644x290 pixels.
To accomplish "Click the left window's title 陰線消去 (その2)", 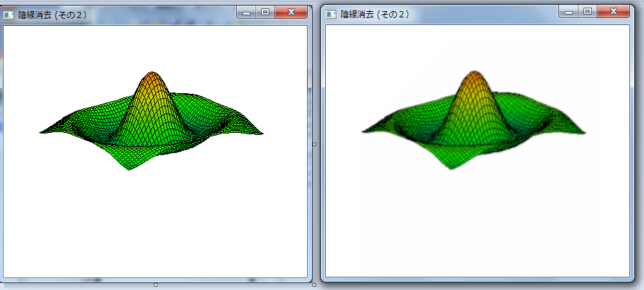I will [53, 15].
